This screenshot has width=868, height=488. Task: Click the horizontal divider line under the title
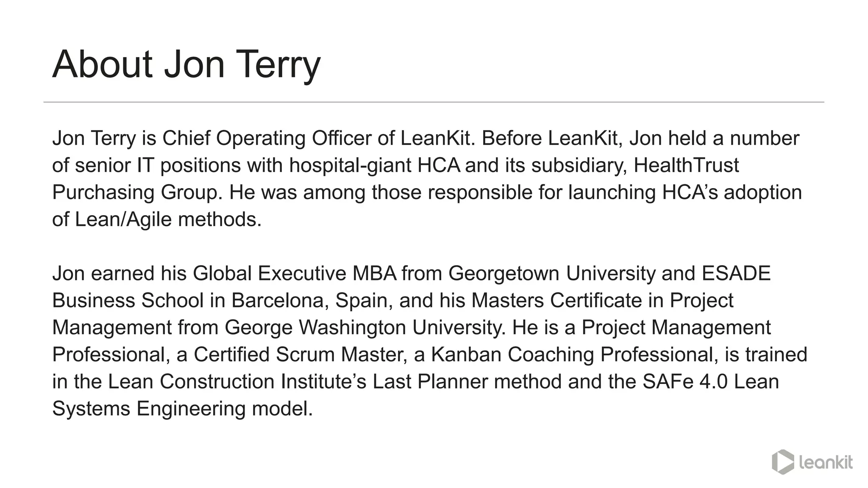click(434, 102)
